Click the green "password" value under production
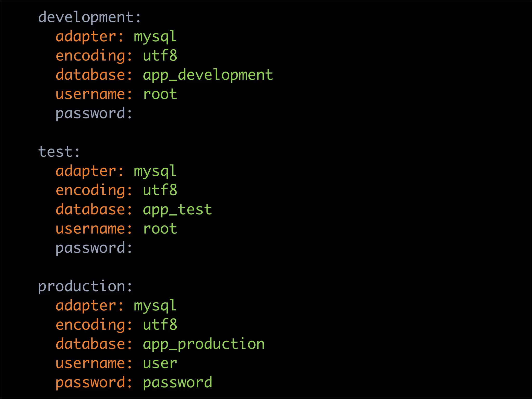 tap(177, 383)
